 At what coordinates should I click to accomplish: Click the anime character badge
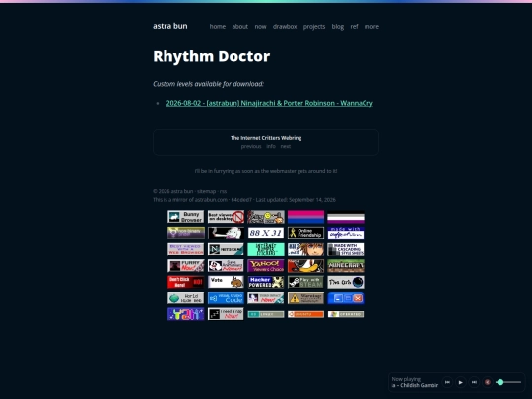(305, 249)
